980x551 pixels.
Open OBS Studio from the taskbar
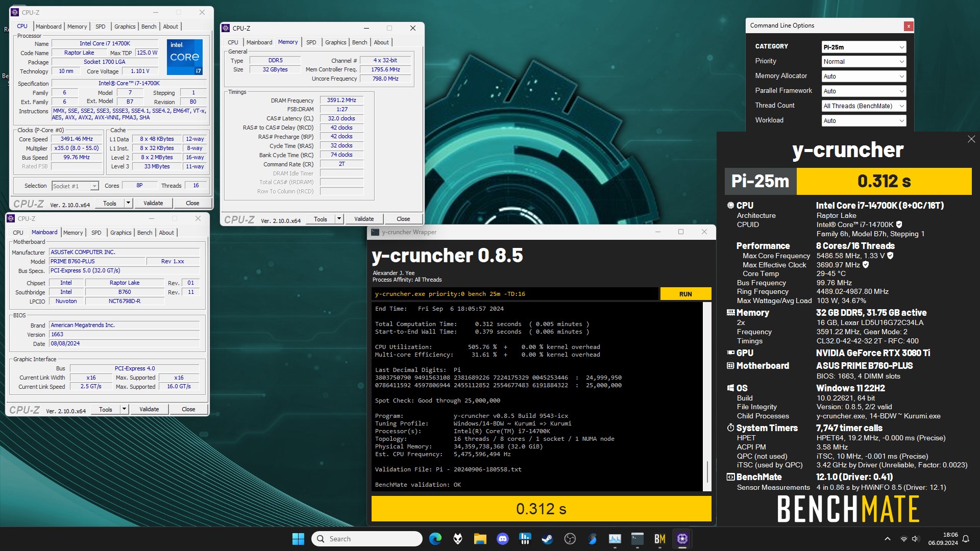pyautogui.click(x=570, y=539)
